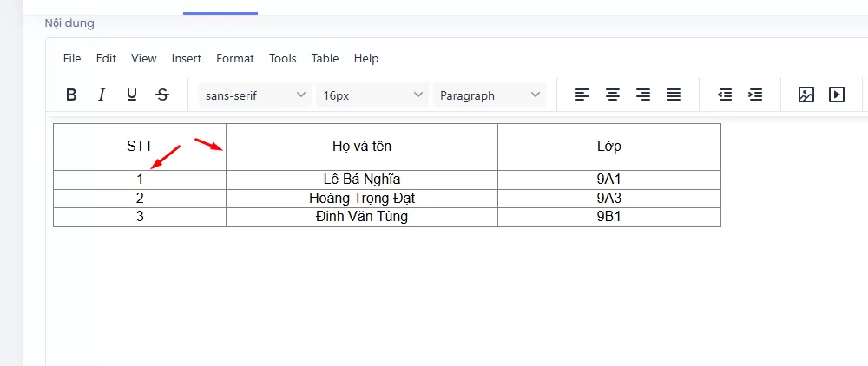Screen dimensions: 868x366
Task: Insert an image into editor
Action: point(806,95)
